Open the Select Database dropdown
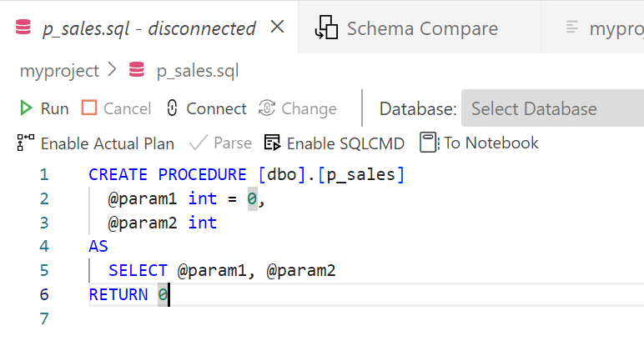The width and height of the screenshot is (644, 351). (551, 108)
